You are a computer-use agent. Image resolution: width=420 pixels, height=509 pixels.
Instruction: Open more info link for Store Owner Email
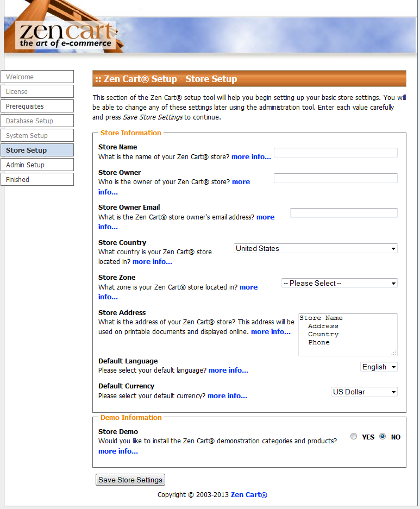click(266, 217)
